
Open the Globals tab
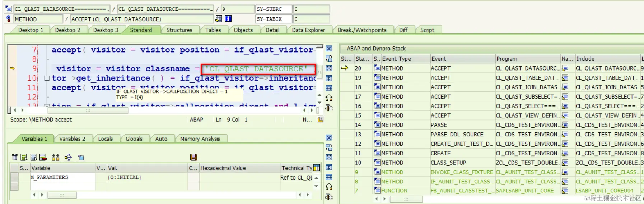pos(134,139)
